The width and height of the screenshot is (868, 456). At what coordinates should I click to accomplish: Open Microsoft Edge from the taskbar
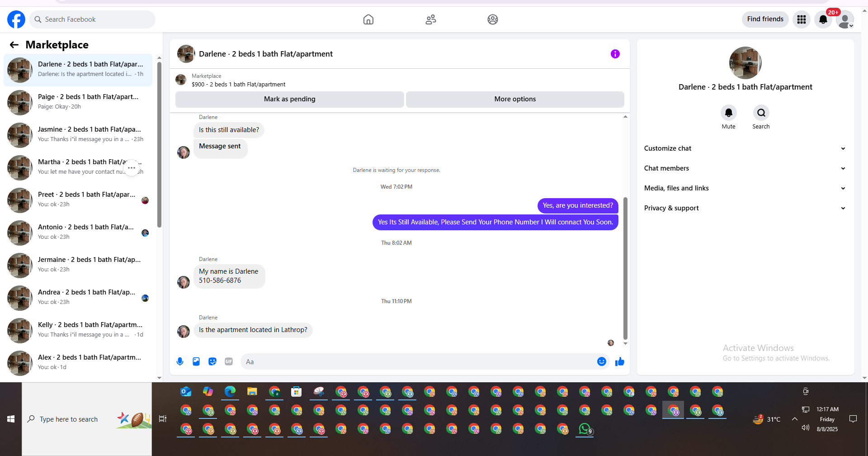pyautogui.click(x=230, y=392)
